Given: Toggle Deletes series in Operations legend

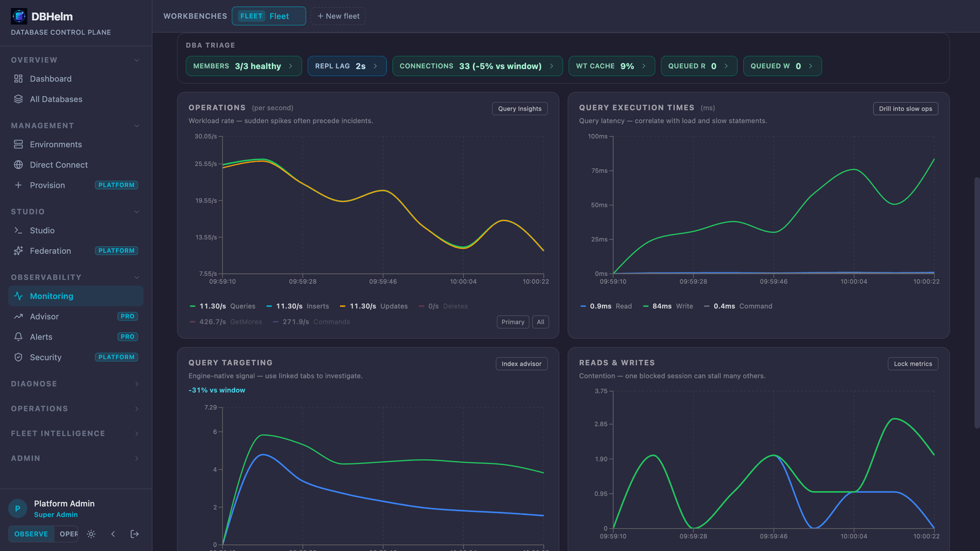Looking at the screenshot, I should 443,306.
